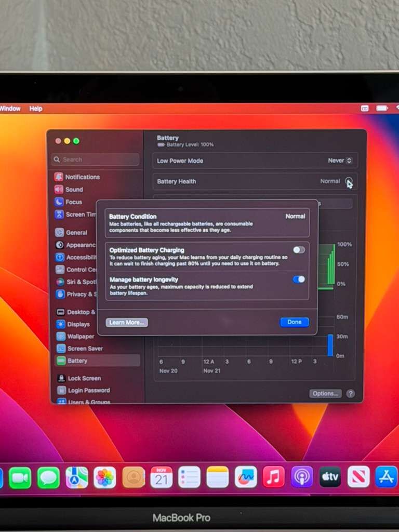Click the Options button
Screen dimensions: 399x532
pyautogui.click(x=325, y=394)
